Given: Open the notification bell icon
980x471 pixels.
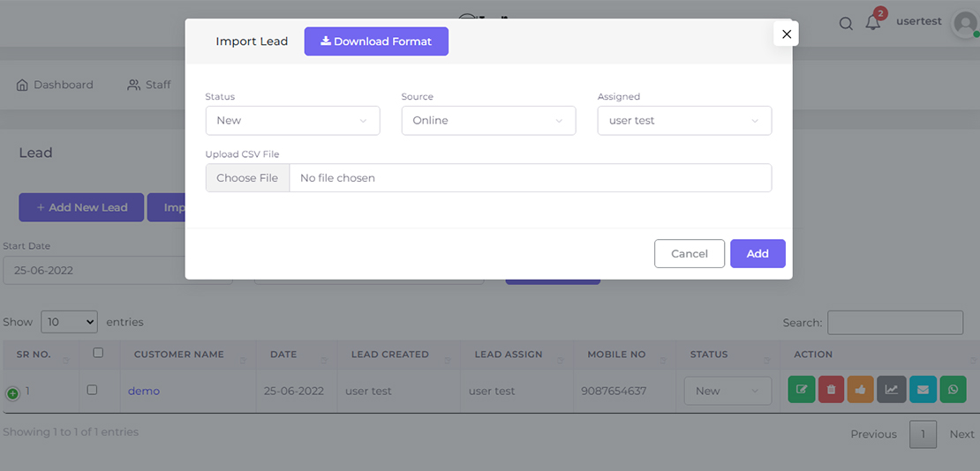Looking at the screenshot, I should pos(872,24).
